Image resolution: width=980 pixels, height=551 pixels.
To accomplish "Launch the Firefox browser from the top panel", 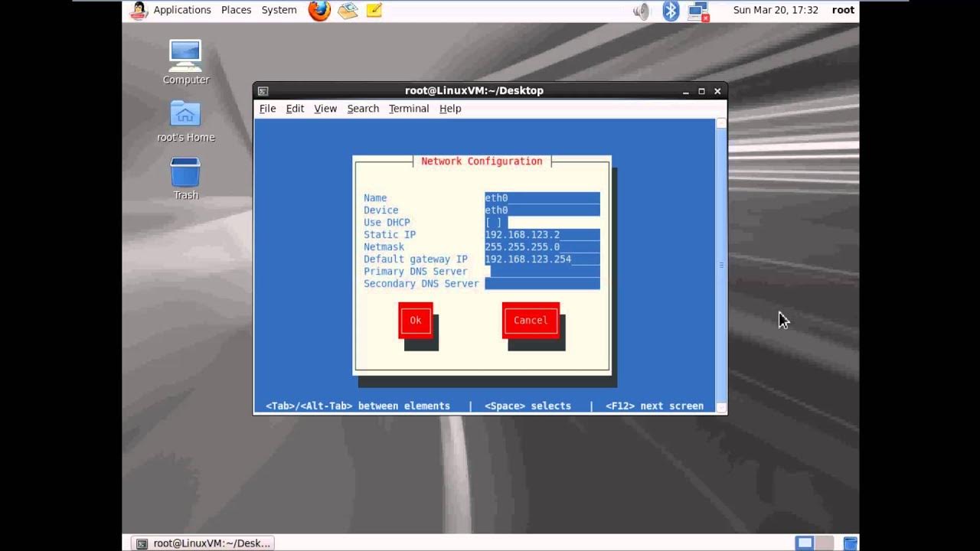I will click(x=320, y=11).
